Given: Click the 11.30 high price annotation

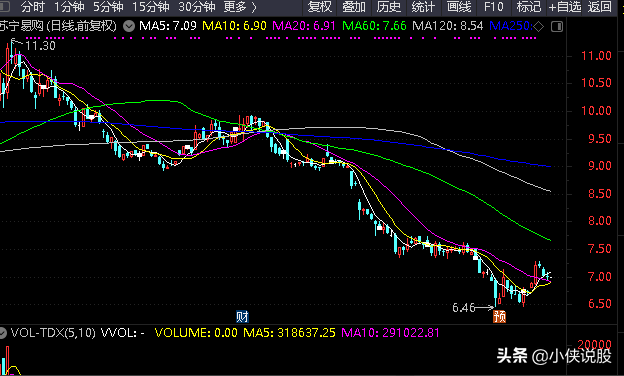Looking at the screenshot, I should [40, 46].
